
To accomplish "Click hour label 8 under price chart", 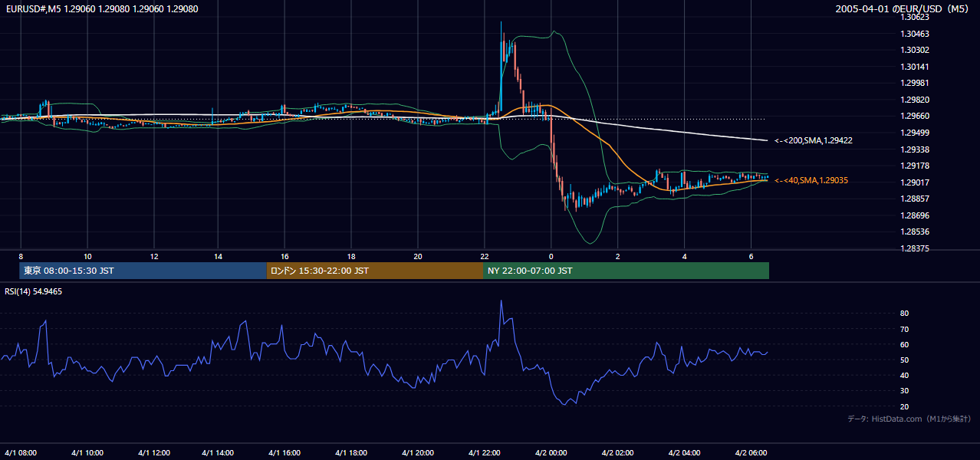I will click(x=21, y=256).
